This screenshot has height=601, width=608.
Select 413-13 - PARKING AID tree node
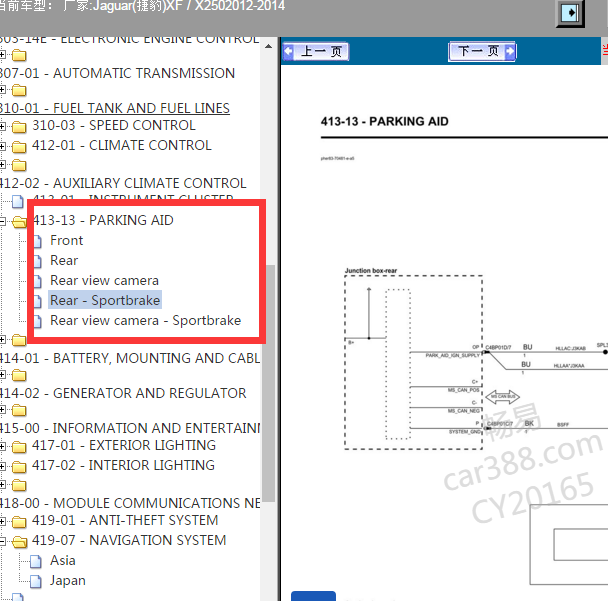tap(103, 220)
